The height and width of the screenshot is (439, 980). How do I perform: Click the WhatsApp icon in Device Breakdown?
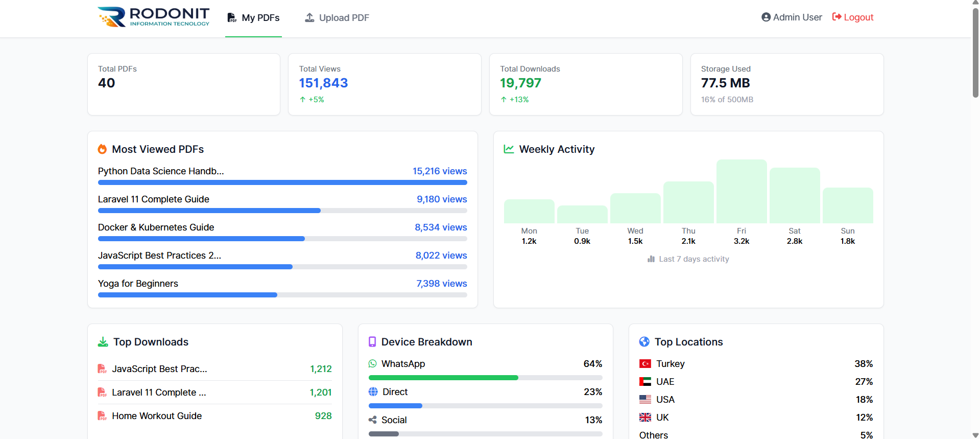pyautogui.click(x=372, y=364)
